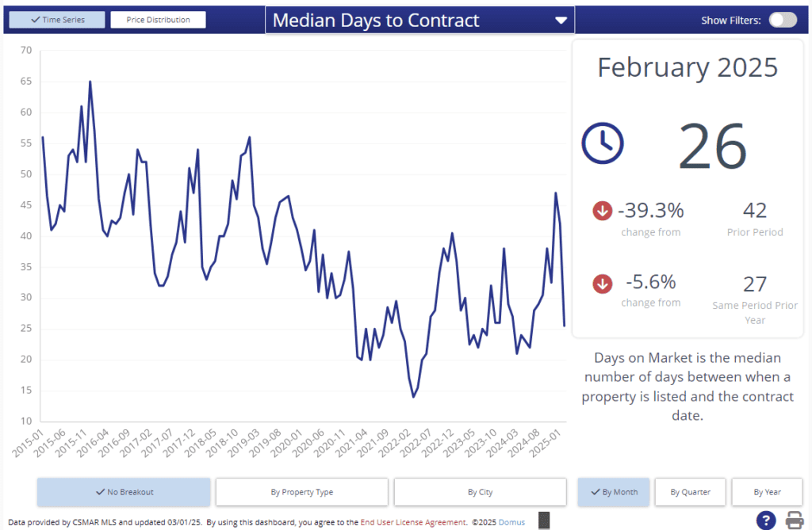The image size is (812, 530).
Task: Click the chart line's highest peak at 65
Action: (x=90, y=82)
